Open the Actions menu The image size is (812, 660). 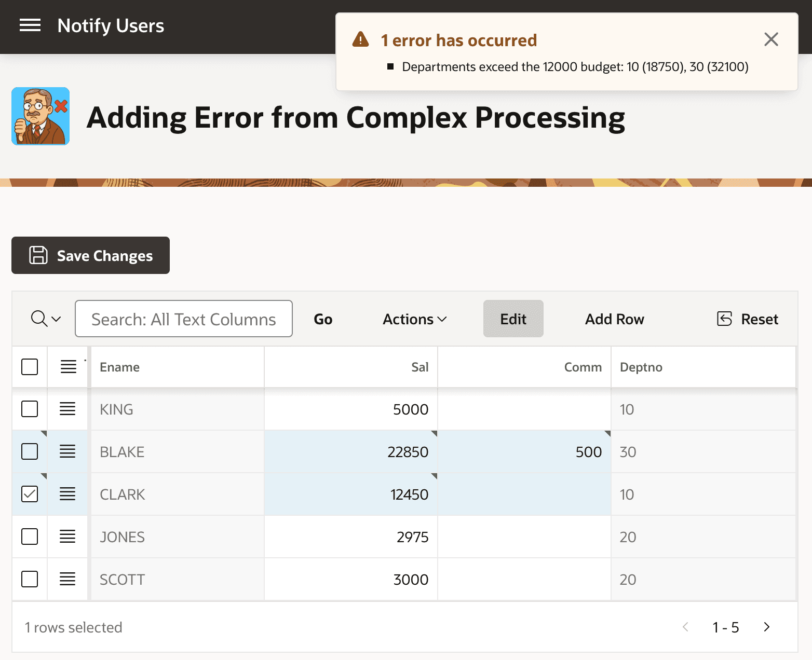click(x=414, y=319)
